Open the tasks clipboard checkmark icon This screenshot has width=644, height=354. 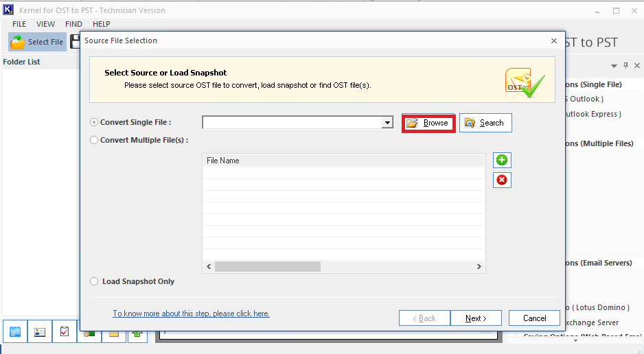point(65,331)
